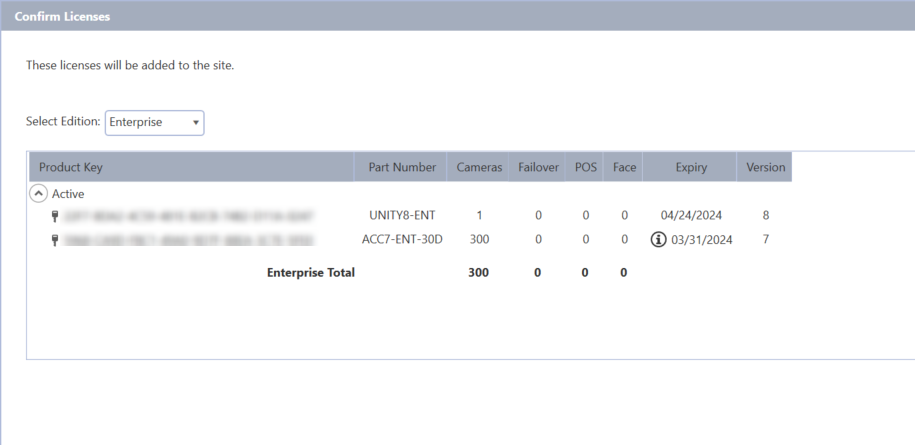Open the Select Edition dropdown
Viewport: 915px width, 445px height.
pos(154,122)
